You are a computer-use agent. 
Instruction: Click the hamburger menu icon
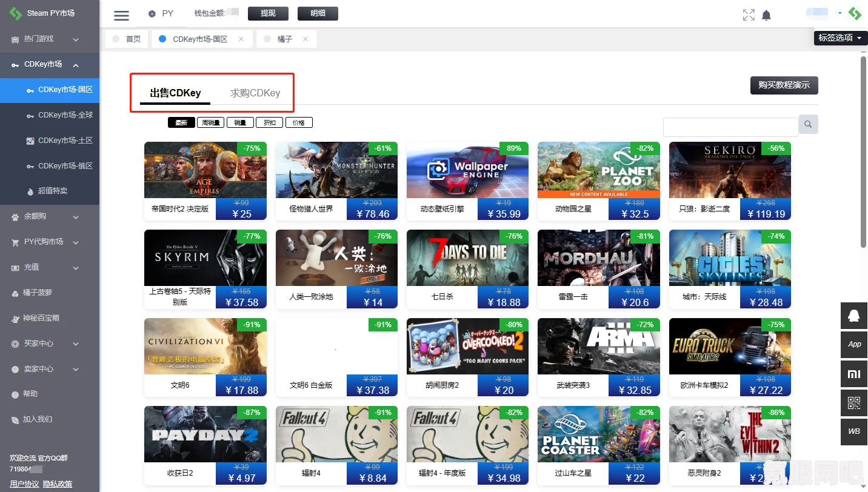coord(122,16)
